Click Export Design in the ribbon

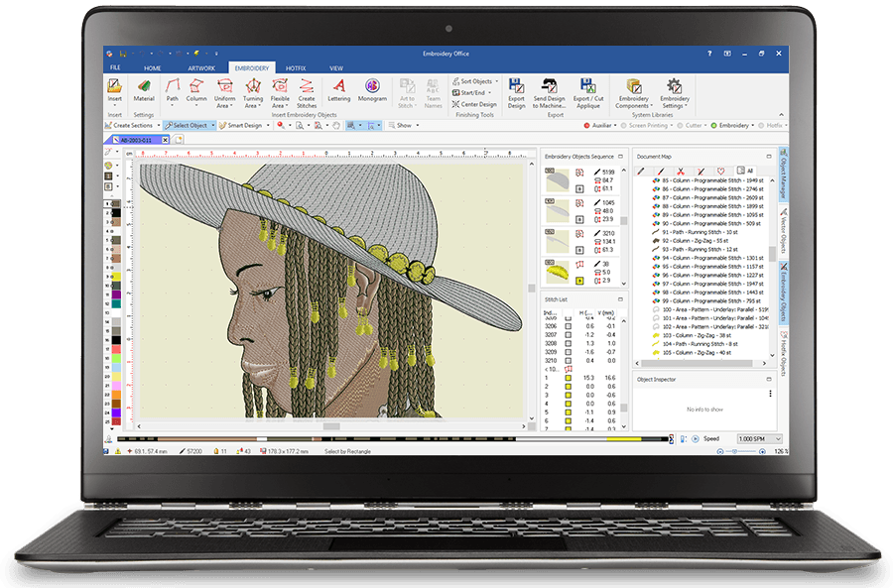pos(516,88)
